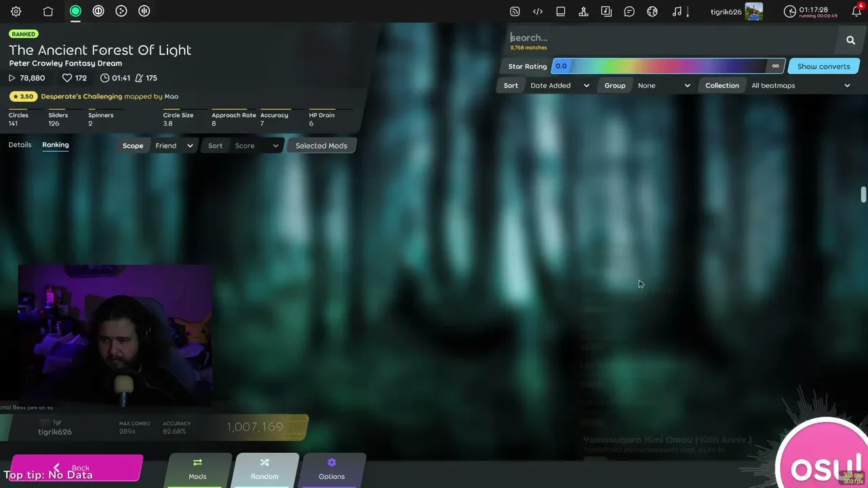Open the beatmap Options button

pyautogui.click(x=332, y=469)
